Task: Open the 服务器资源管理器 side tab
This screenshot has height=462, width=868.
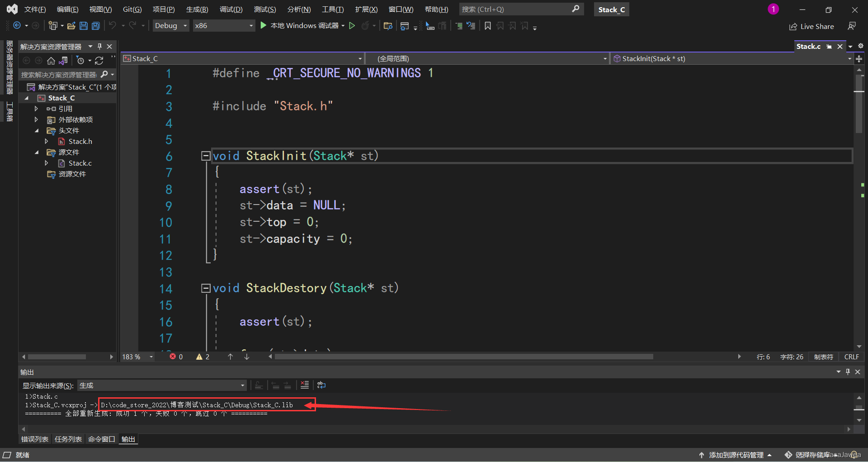Action: click(x=9, y=67)
